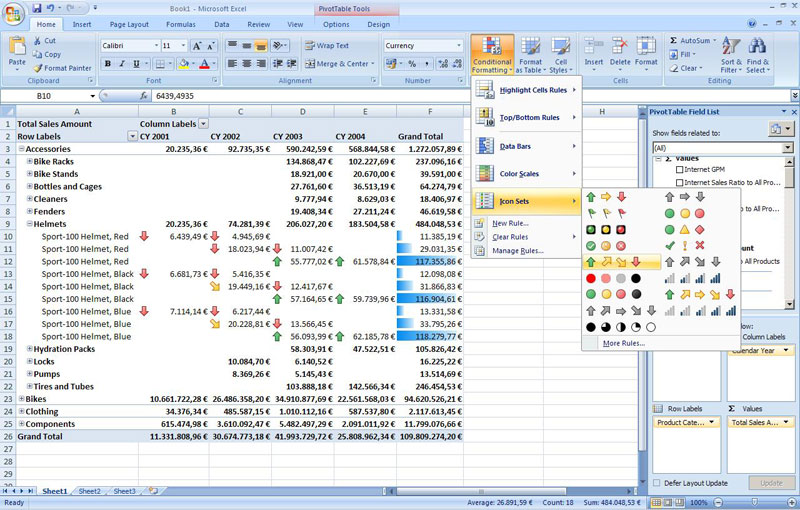Select column header D
This screenshot has height=510, width=800.
pyautogui.click(x=303, y=112)
